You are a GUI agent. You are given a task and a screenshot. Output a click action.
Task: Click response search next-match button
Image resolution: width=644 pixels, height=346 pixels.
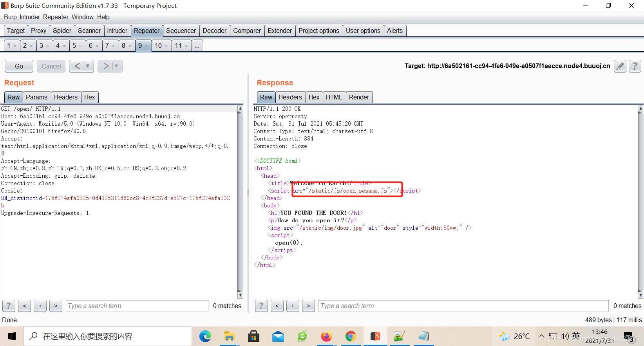click(308, 306)
